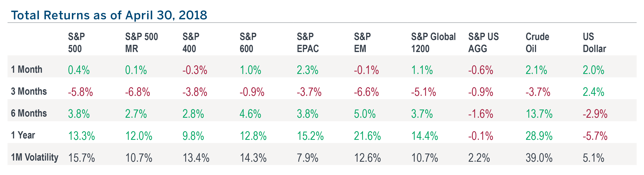
Task: Click the 28.9% Crude Oil 1 Year value
Action: pos(539,136)
